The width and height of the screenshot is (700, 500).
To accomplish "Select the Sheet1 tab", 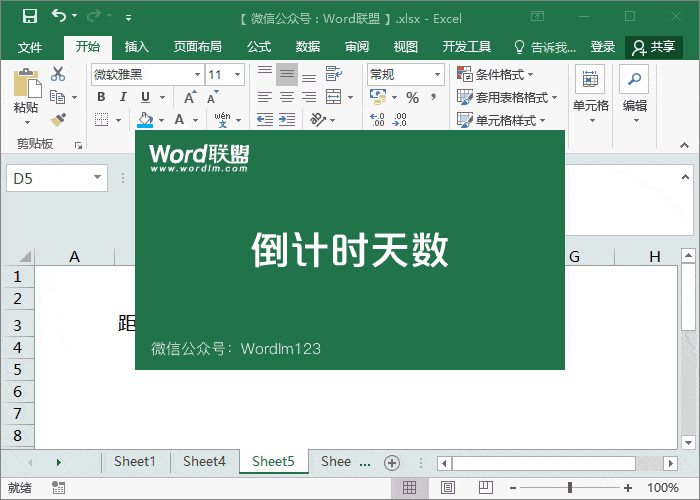I will point(134,461).
